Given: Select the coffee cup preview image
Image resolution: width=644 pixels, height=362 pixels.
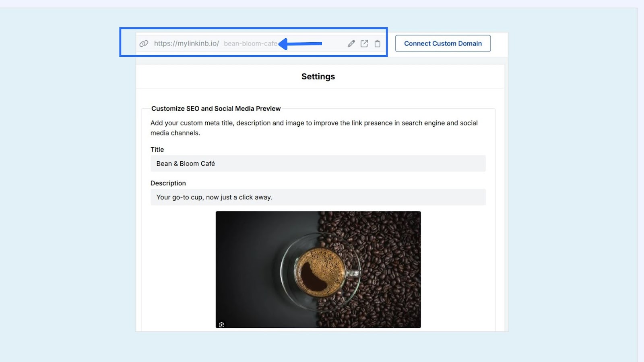Looking at the screenshot, I should (x=318, y=269).
